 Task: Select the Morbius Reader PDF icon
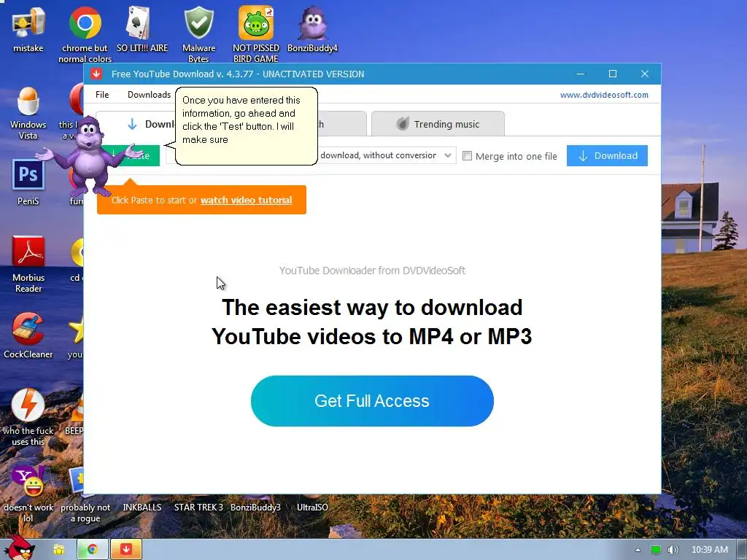(x=28, y=264)
